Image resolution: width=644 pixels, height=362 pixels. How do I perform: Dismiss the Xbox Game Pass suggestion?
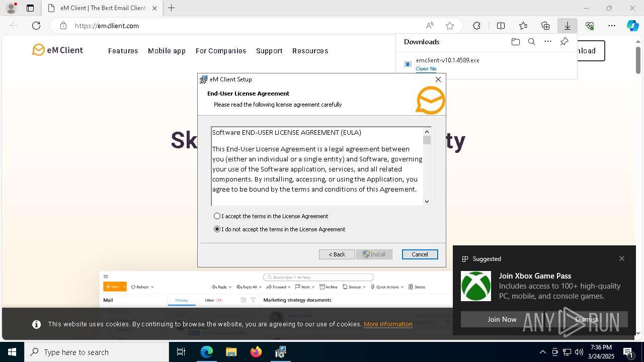point(587,319)
